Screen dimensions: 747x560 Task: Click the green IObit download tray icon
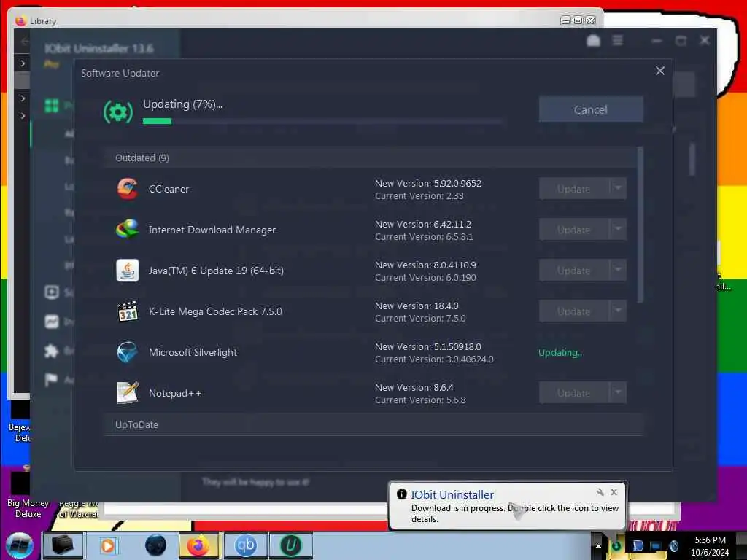[x=616, y=545]
